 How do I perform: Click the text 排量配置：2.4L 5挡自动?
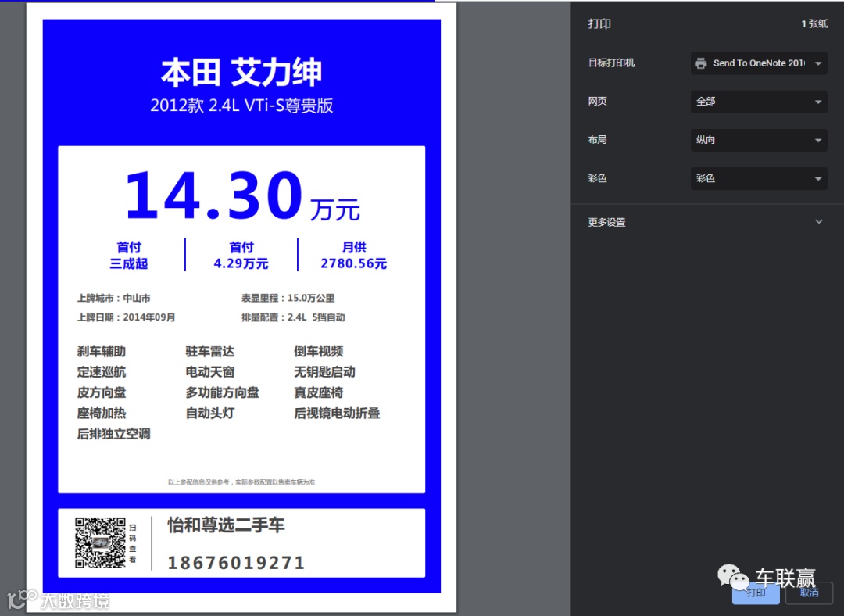[293, 317]
